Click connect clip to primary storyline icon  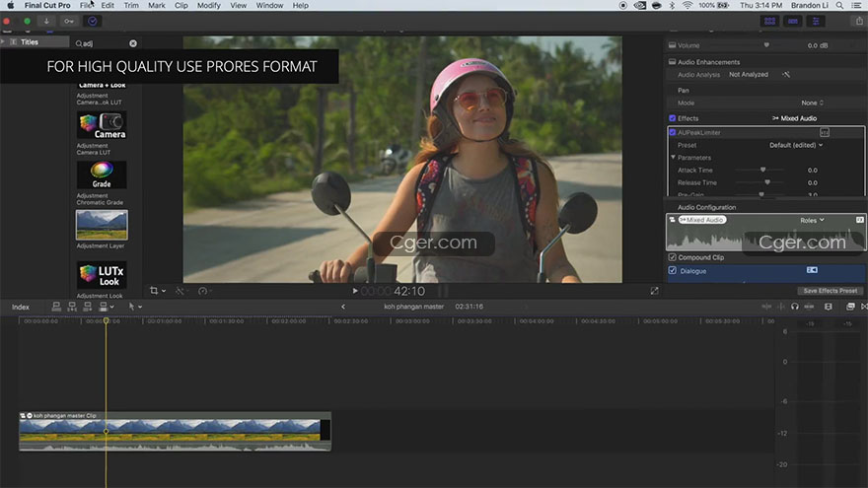[x=56, y=307]
